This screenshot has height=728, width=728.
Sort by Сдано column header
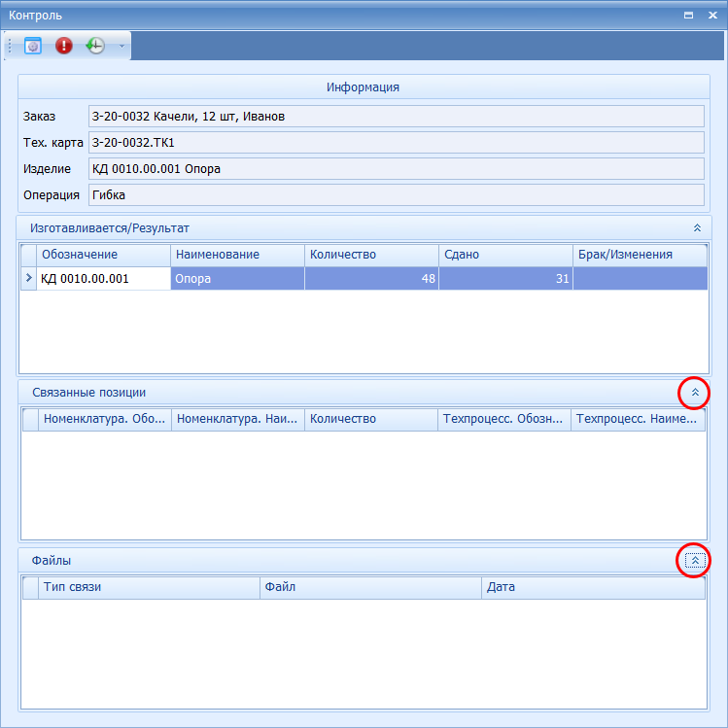coord(504,255)
